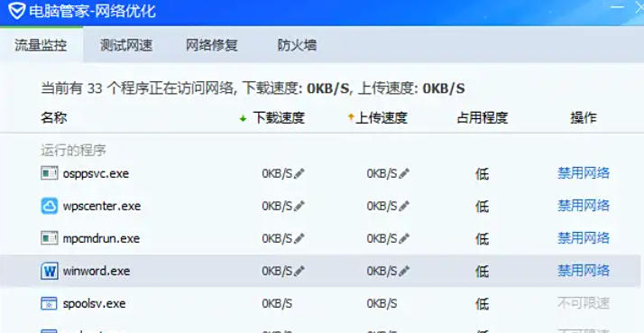Click the 低 usage level for mpcmdrun.exe
644x333 pixels.
pyautogui.click(x=483, y=239)
